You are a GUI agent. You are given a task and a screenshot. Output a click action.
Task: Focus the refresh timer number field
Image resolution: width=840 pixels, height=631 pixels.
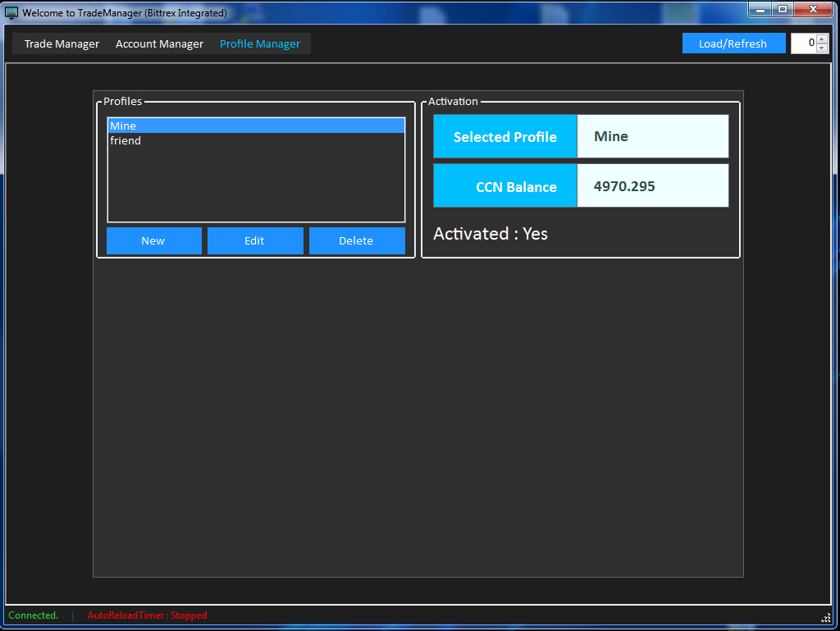pyautogui.click(x=804, y=43)
